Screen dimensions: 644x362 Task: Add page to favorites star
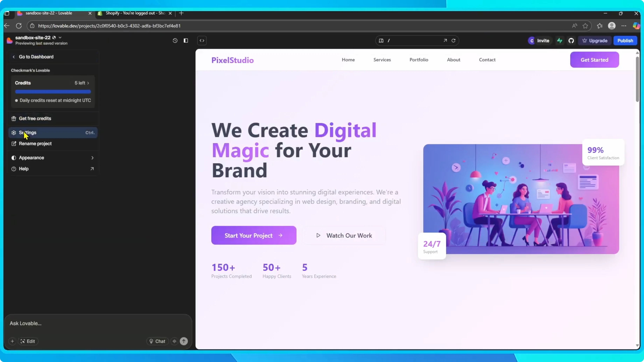click(x=585, y=26)
